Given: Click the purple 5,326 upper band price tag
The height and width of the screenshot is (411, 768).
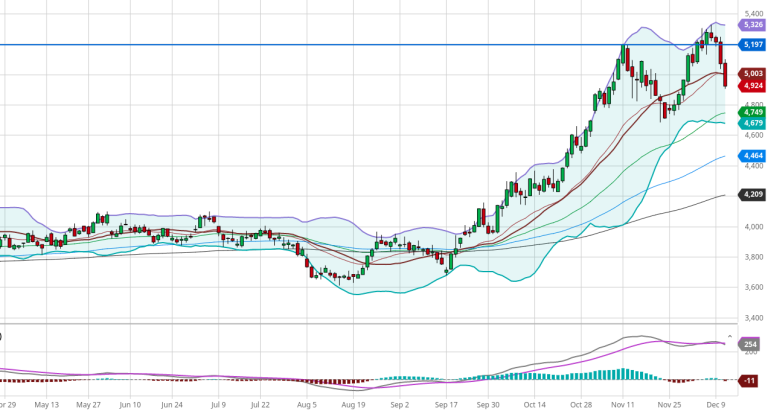Looking at the screenshot, I should point(751,23).
